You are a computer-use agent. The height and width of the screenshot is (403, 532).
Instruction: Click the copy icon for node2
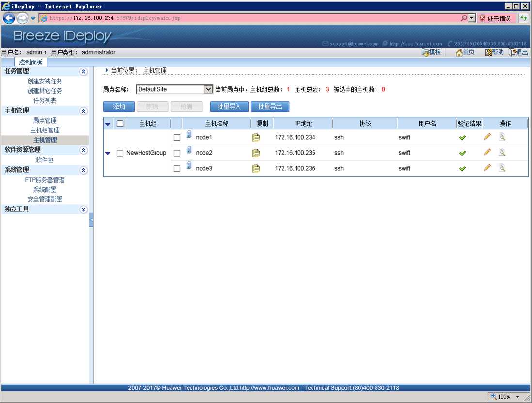256,153
